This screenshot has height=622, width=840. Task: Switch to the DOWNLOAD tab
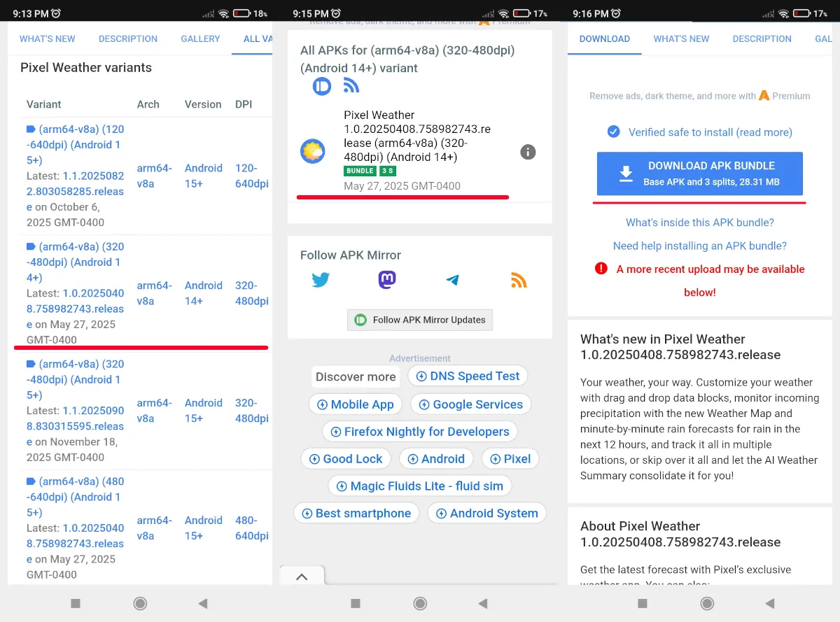click(x=604, y=39)
